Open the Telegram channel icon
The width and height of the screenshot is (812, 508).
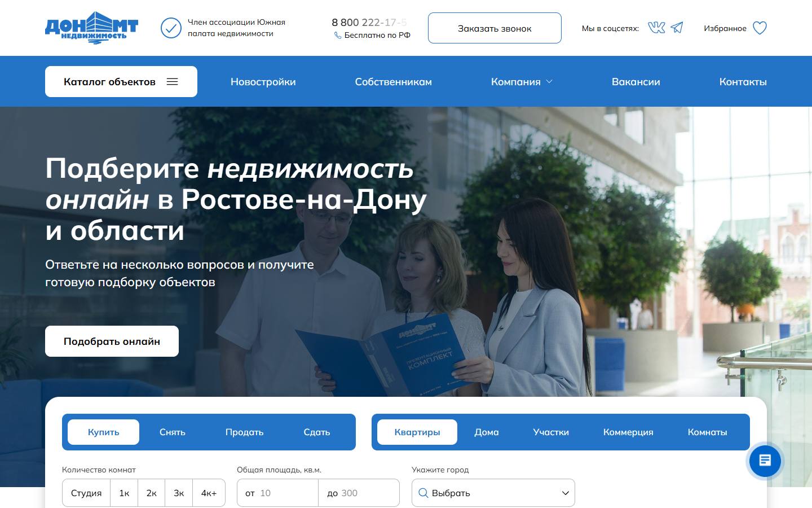coord(677,28)
